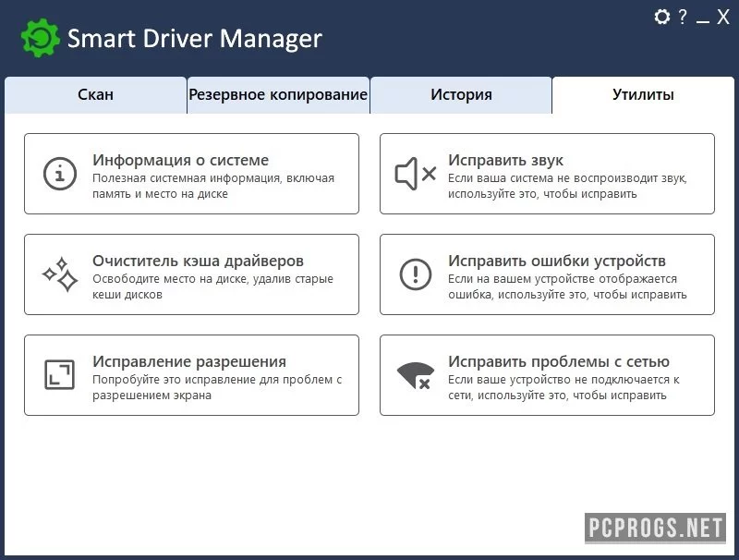Screen dimensions: 739x560
Task: Launch Исправить звук utility
Action: click(x=547, y=174)
